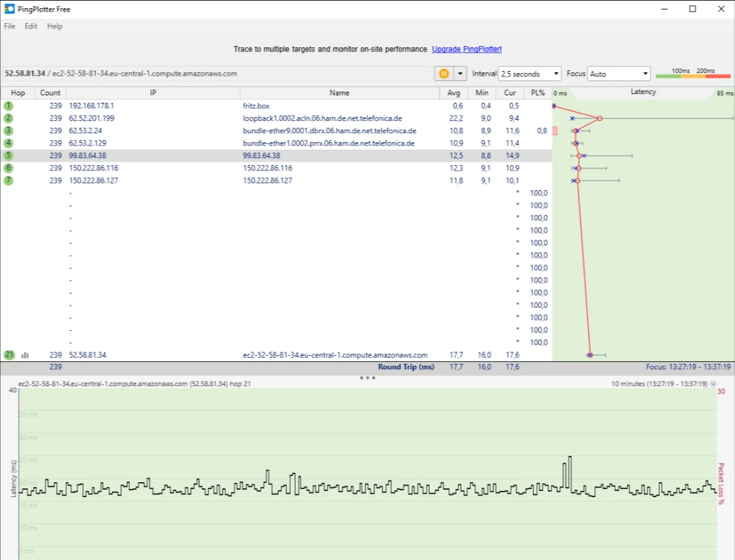This screenshot has width=735, height=560.
Task: Click the hop 21 green circle icon
Action: [x=9, y=355]
